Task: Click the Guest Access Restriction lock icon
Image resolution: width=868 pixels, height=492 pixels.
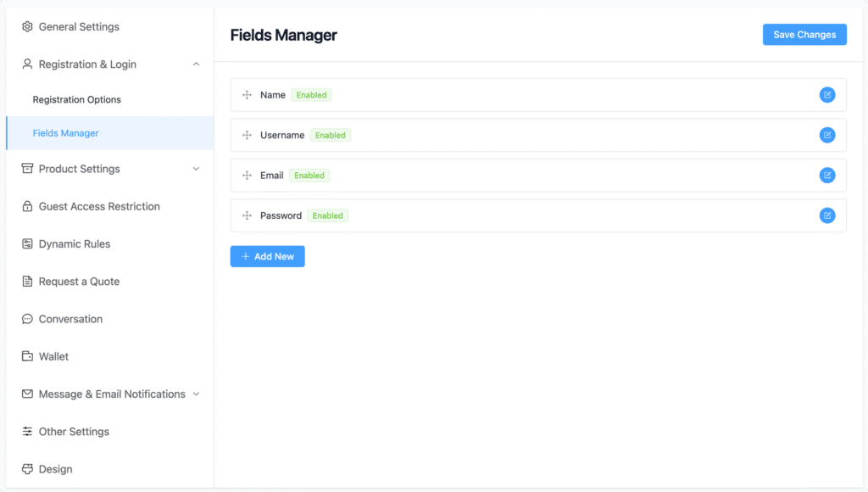Action: 26,206
